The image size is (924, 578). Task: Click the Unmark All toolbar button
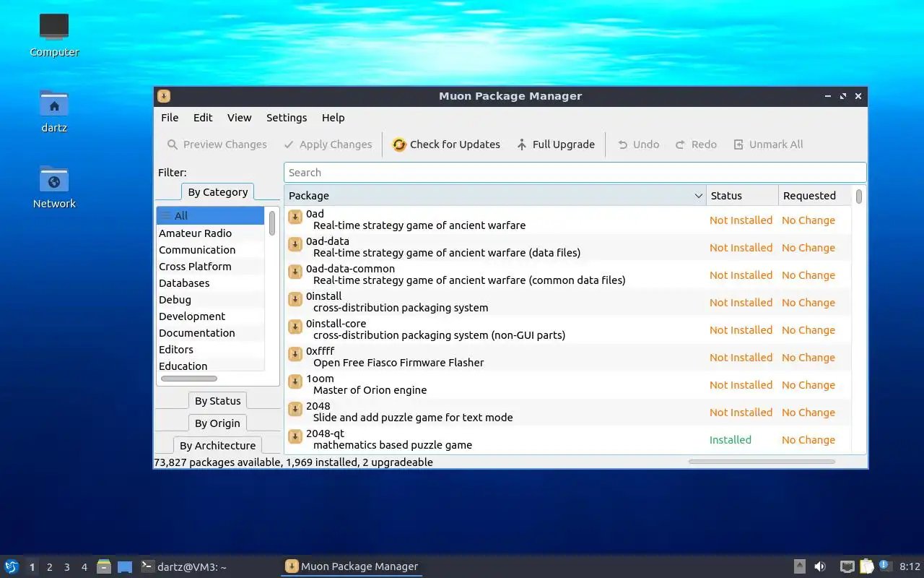point(768,144)
